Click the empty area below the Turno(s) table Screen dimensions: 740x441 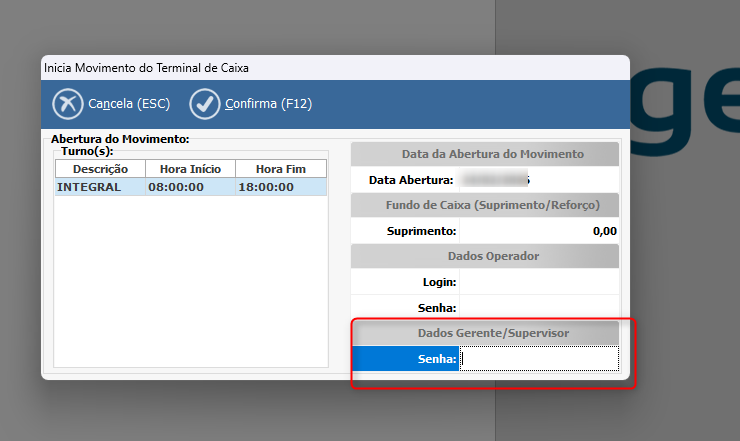(190, 280)
